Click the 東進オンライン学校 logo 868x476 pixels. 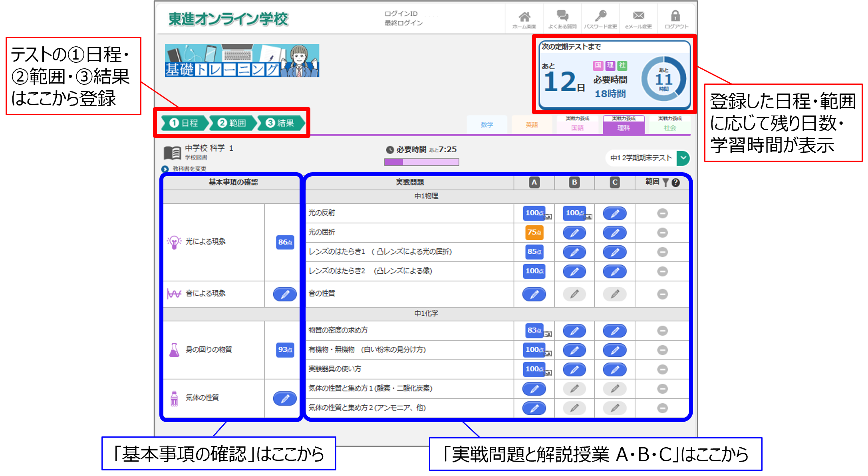(x=228, y=19)
